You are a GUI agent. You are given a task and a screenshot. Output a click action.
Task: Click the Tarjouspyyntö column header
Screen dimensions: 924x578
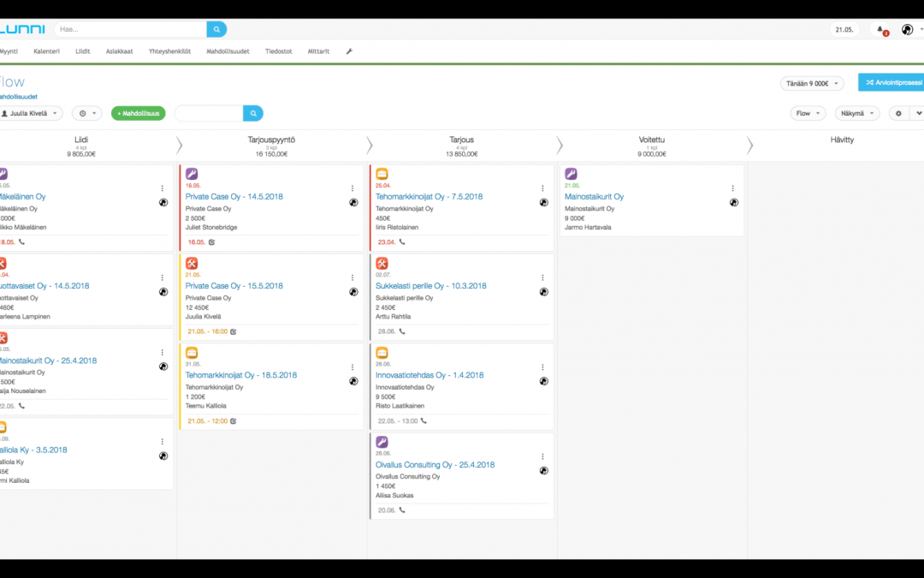(271, 140)
